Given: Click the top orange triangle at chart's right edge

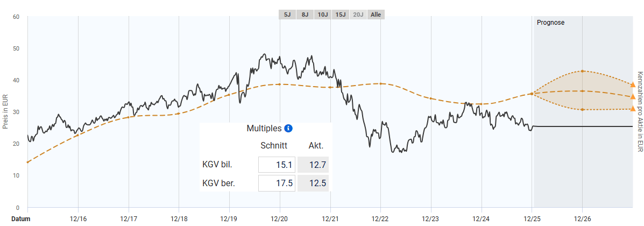Looking at the screenshot, I should (x=633, y=85).
